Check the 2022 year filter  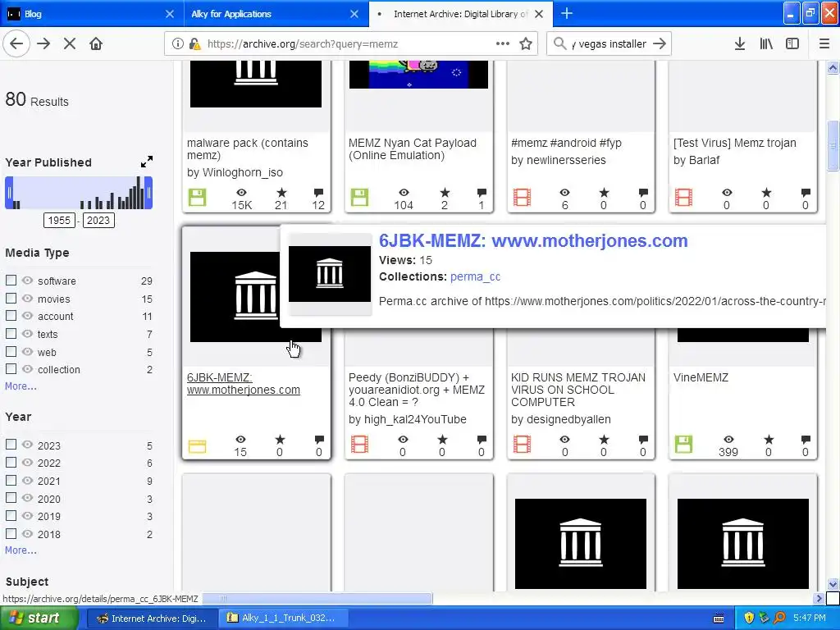(x=11, y=462)
